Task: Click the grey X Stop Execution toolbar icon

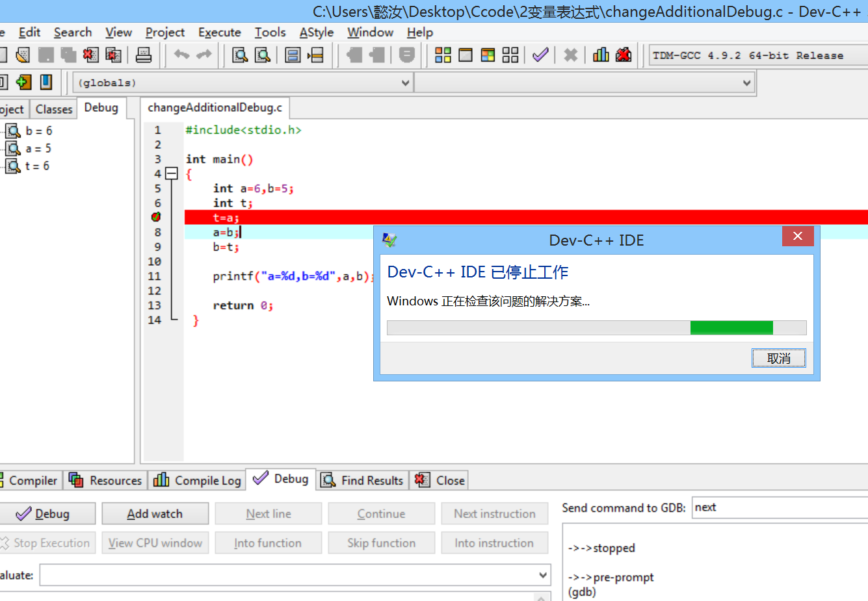Action: pyautogui.click(x=571, y=55)
